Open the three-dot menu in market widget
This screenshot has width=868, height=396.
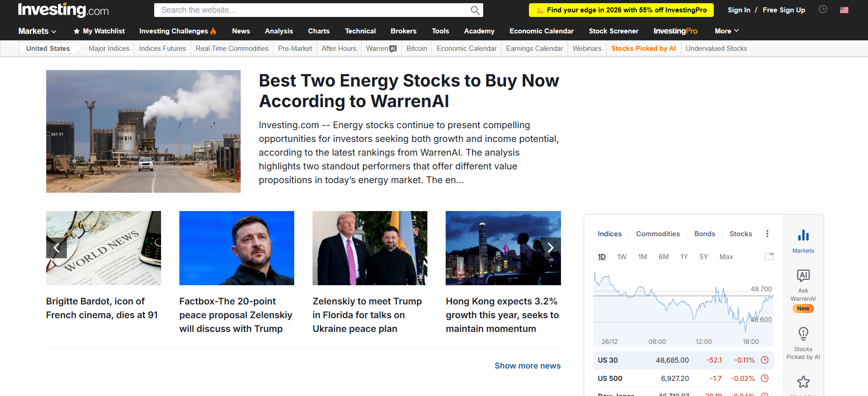[x=767, y=233]
